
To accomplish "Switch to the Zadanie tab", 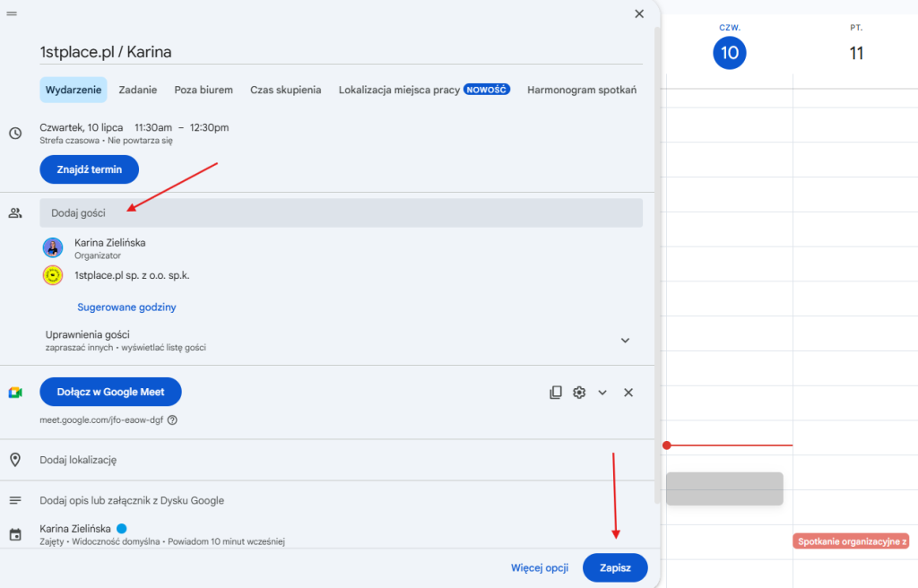I will (137, 90).
